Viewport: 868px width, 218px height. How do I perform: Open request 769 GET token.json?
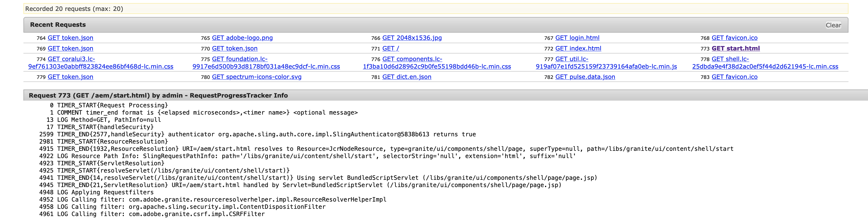click(x=70, y=48)
